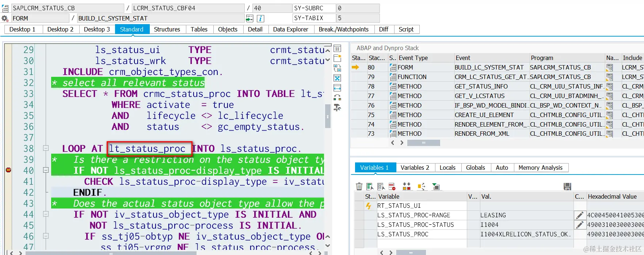This screenshot has width=644, height=255.
Task: Switch to the Objects tab
Action: point(228,29)
